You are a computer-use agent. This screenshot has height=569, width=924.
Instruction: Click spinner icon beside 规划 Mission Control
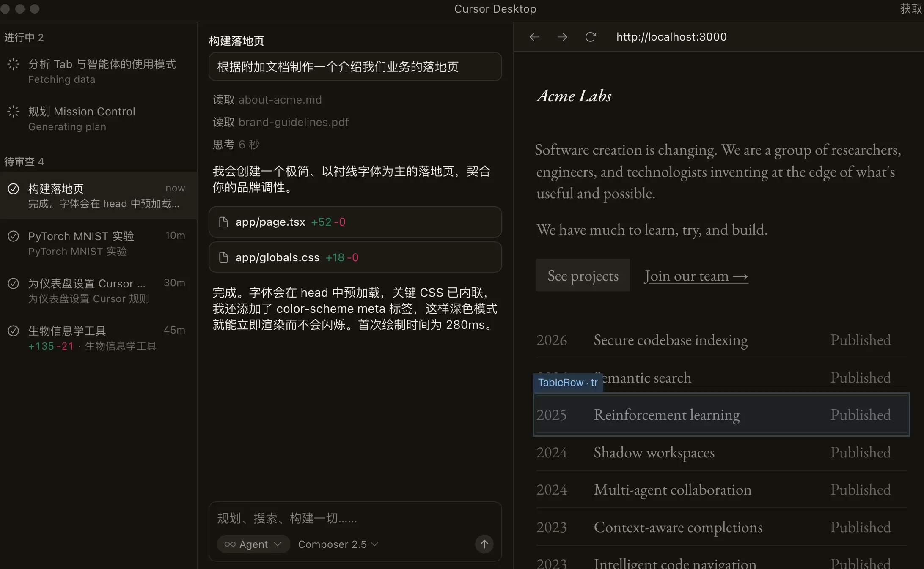(x=14, y=112)
